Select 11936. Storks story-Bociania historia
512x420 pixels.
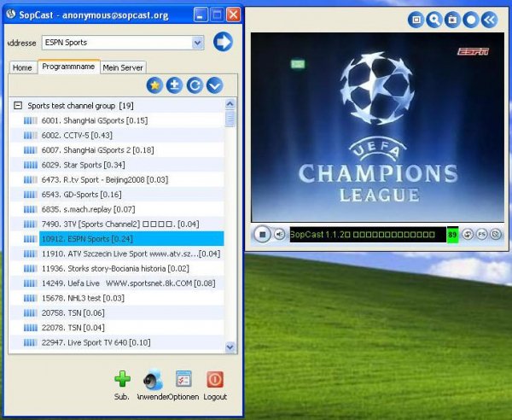pos(115,268)
